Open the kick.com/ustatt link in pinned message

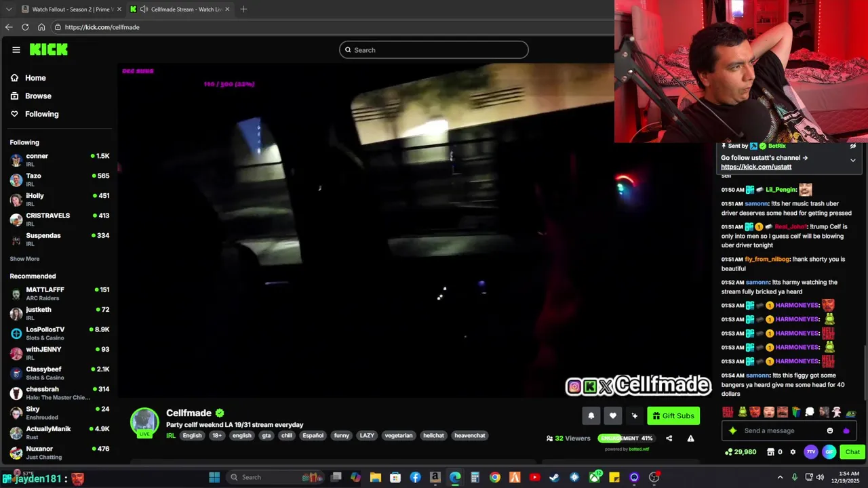click(756, 167)
